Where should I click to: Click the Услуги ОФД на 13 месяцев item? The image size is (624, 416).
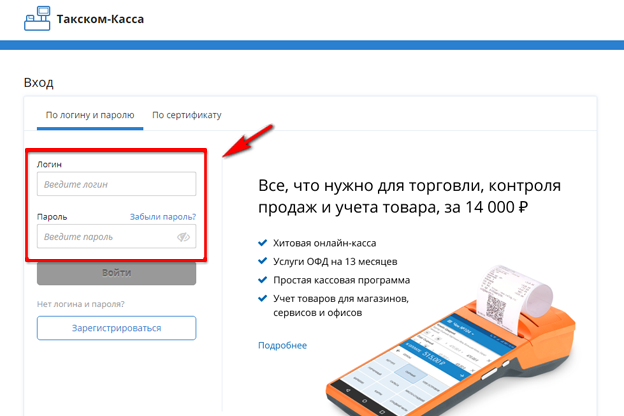(335, 262)
